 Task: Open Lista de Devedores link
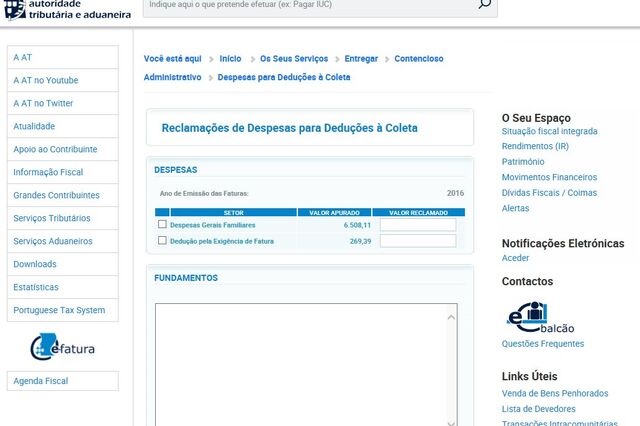pos(539,409)
